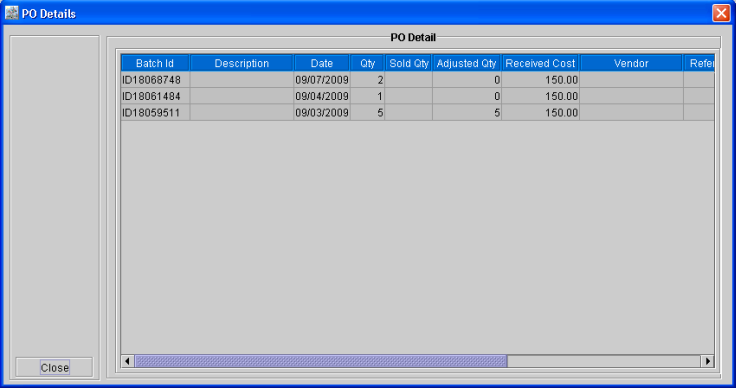Click the horizontal scrollbar left arrow
This screenshot has height=388, width=736.
tap(127, 361)
